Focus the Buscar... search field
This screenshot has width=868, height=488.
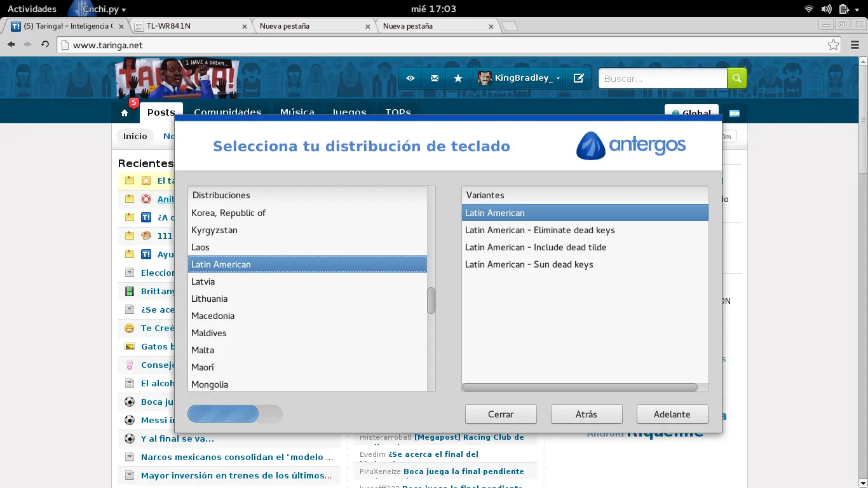click(x=663, y=78)
